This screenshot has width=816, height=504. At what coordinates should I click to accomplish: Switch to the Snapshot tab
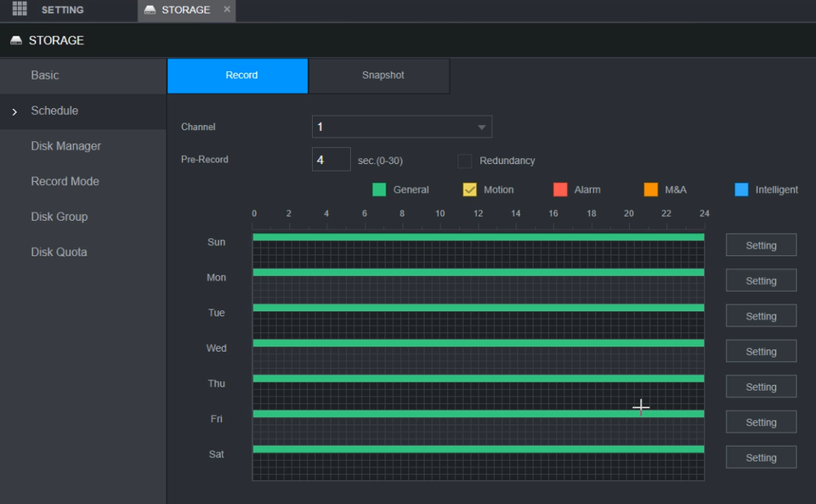point(382,76)
